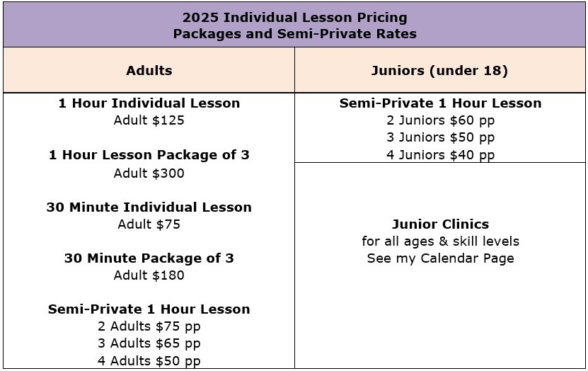
Task: Click the "Adult $75" half-hour price
Action: pos(149,224)
